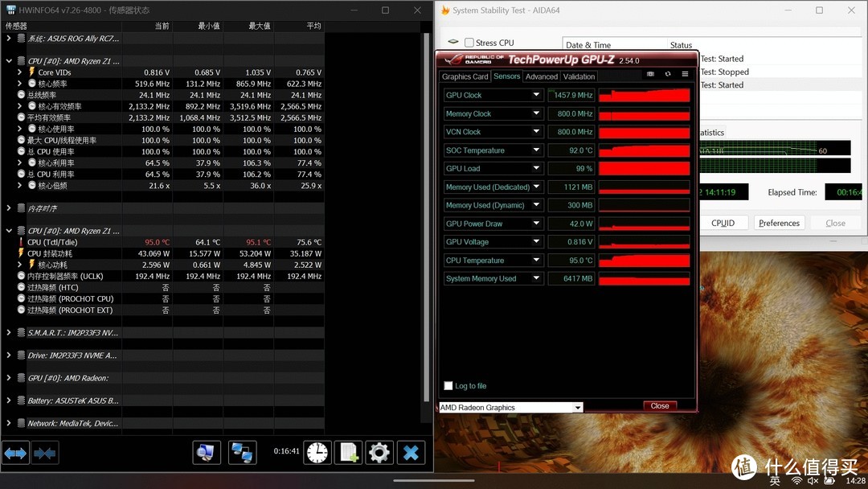Switch to Graphics Card tab in GPU-Z
Screen dimensions: 868x489
[x=465, y=76]
